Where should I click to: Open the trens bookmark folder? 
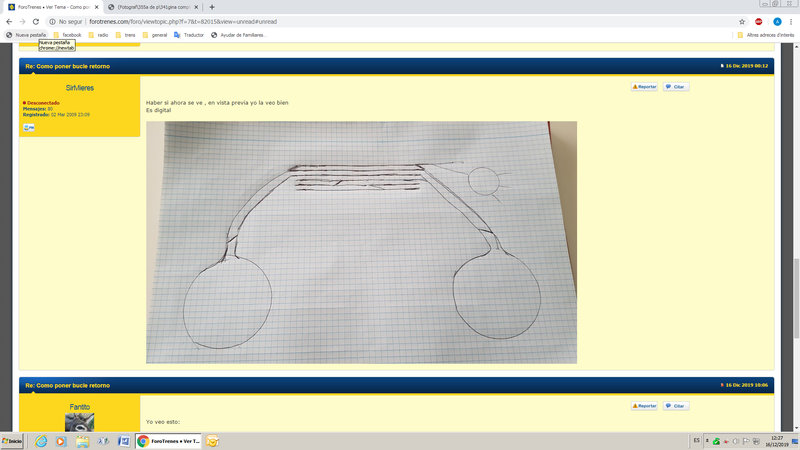pos(126,35)
